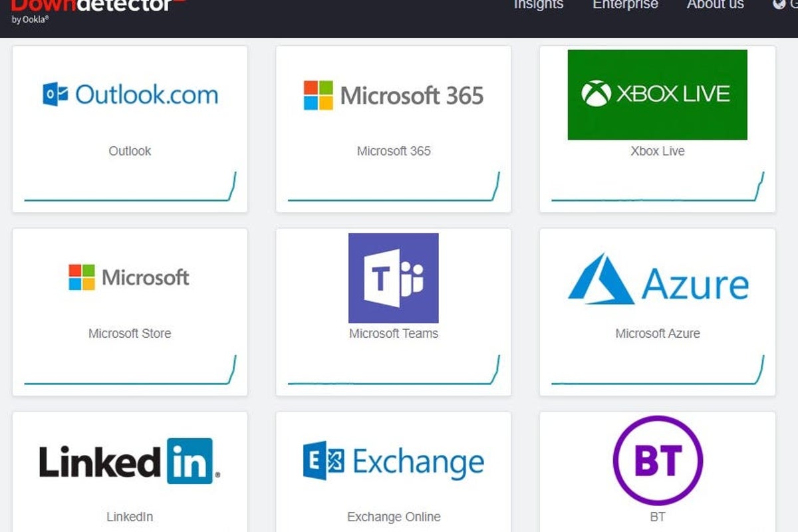Click the LinkedIn logo
The width and height of the screenshot is (798, 532).
130,461
